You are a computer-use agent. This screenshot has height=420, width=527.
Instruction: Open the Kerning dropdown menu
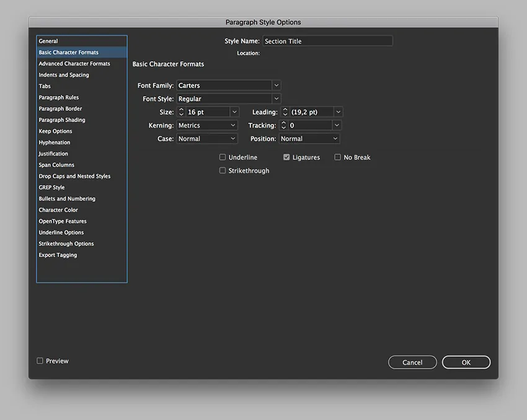pyautogui.click(x=233, y=125)
